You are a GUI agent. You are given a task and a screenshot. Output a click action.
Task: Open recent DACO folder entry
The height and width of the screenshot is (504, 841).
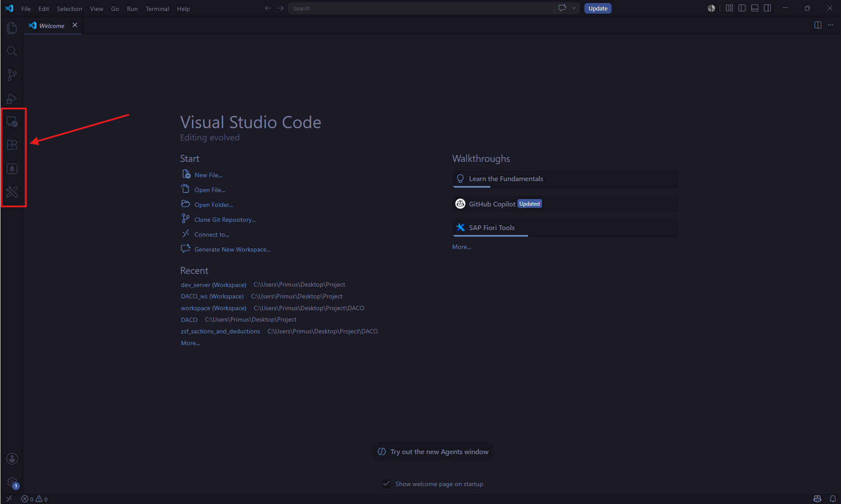point(189,320)
